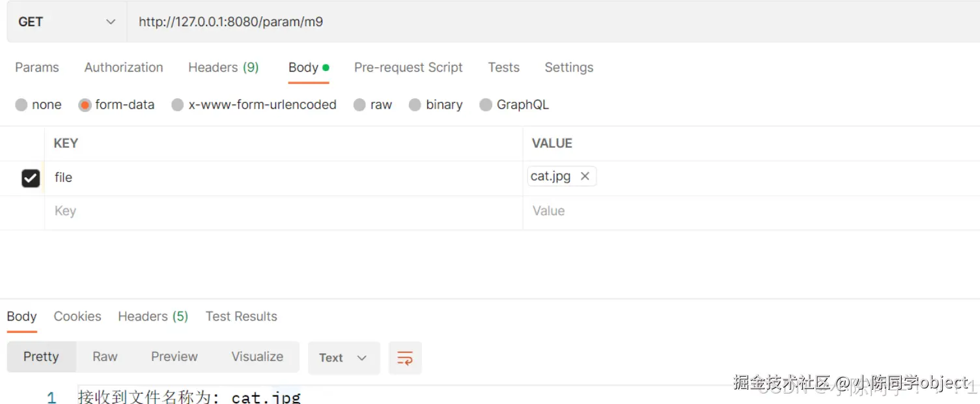Click the empty Value input field

[751, 212]
